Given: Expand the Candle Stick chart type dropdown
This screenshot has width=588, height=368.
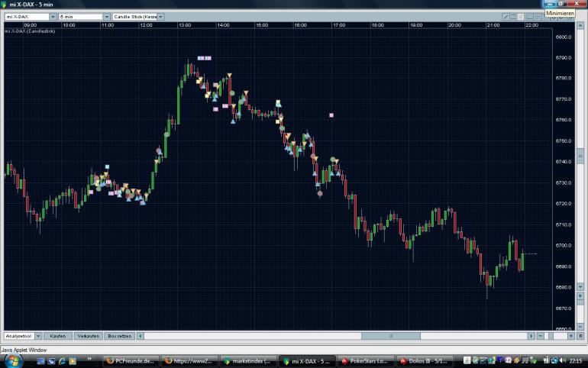Looking at the screenshot, I should pyautogui.click(x=160, y=17).
